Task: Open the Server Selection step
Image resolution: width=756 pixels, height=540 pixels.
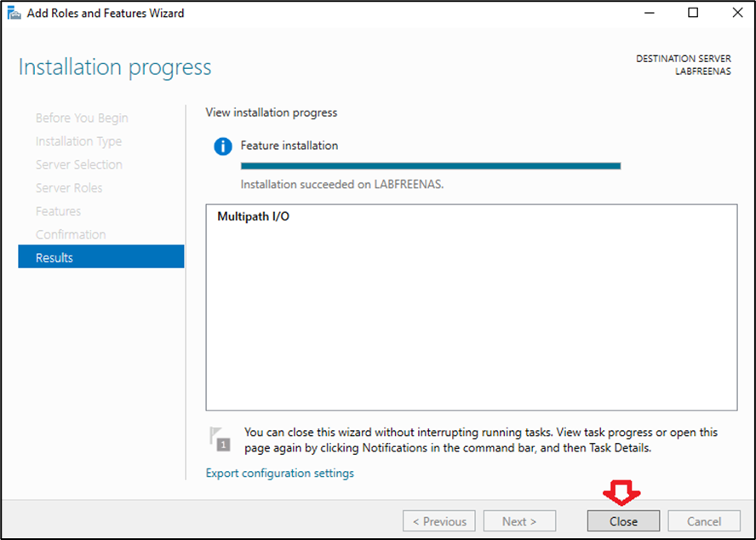Action: (x=79, y=164)
